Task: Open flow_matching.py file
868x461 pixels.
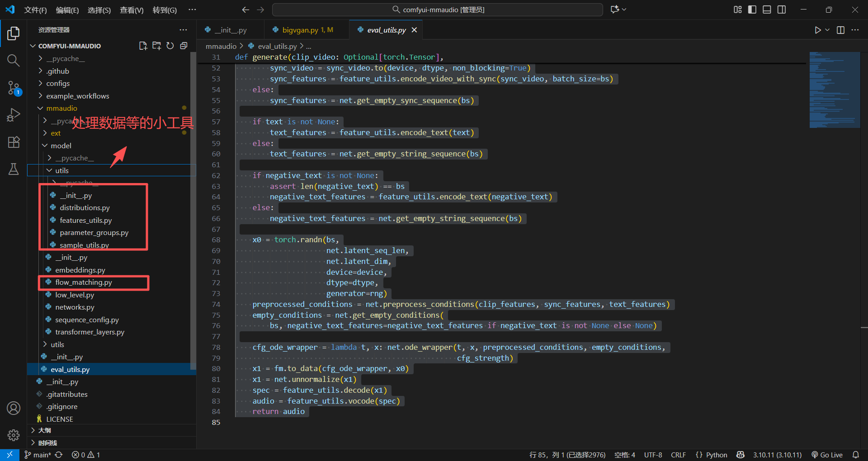Action: (x=84, y=282)
